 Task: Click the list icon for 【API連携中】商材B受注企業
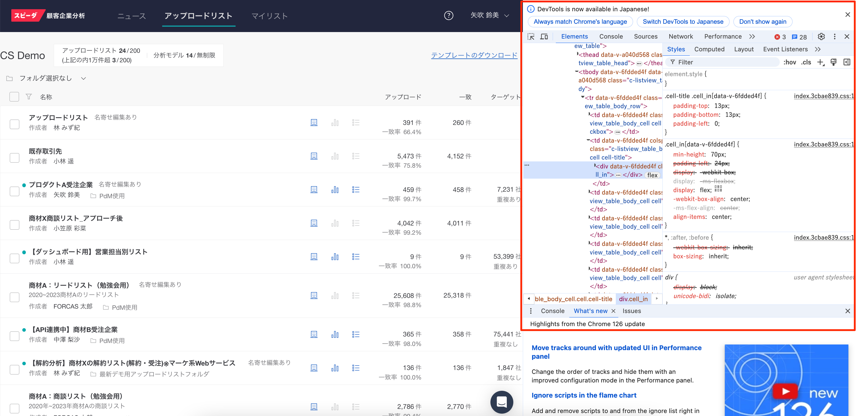click(356, 334)
